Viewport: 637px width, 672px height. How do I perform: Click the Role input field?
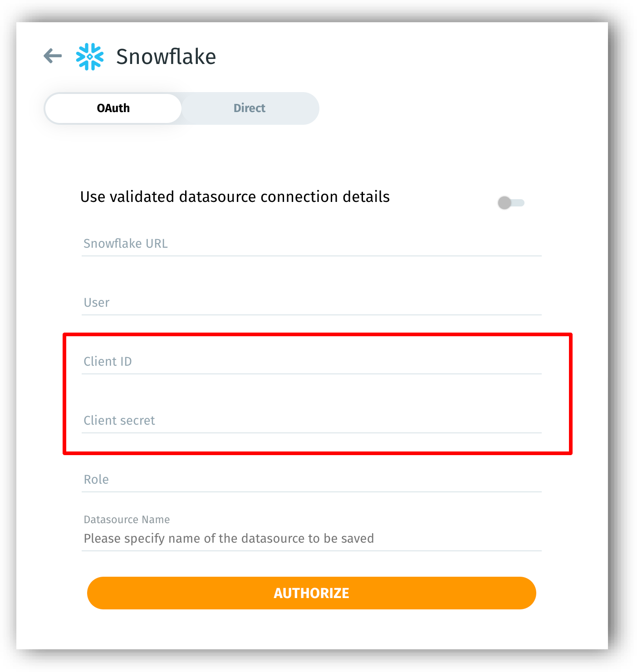click(311, 480)
